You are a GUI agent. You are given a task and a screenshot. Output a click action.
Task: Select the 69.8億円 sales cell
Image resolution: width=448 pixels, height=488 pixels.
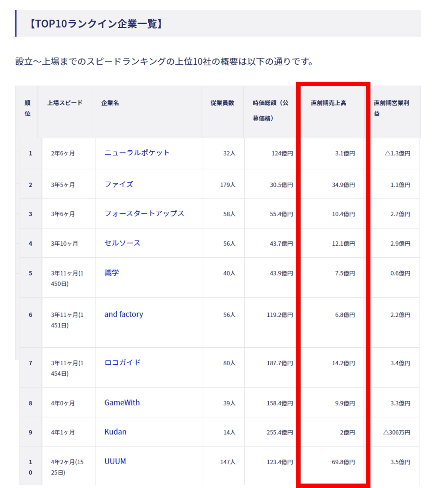pos(343,462)
